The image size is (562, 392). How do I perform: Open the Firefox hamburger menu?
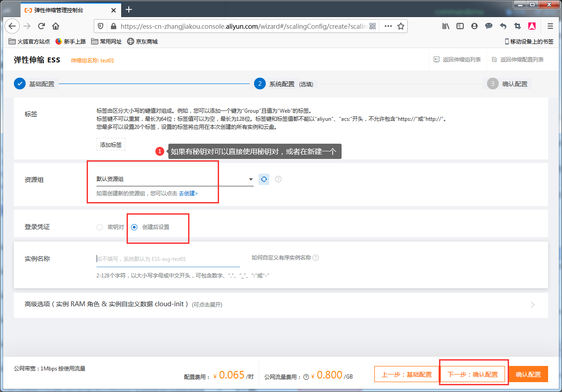point(550,26)
